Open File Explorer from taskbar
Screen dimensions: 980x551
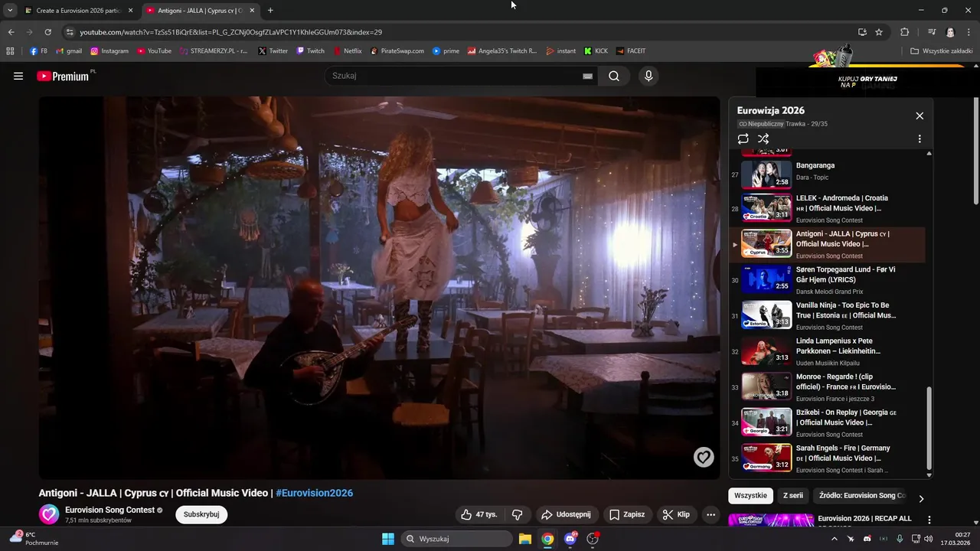pos(525,539)
